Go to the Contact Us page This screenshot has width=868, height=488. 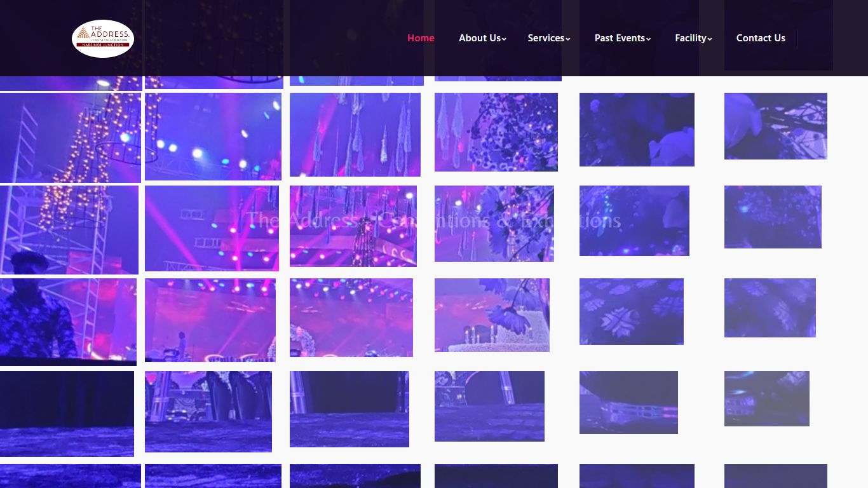(x=761, y=38)
